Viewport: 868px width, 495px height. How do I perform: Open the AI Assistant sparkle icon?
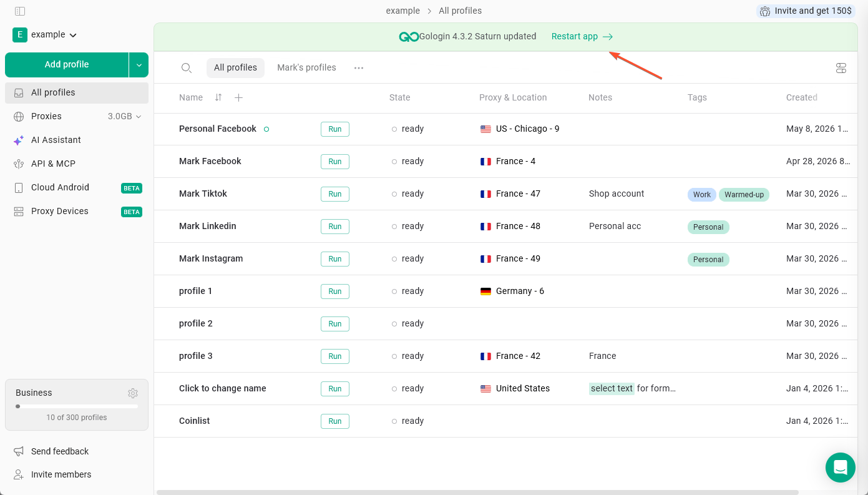pos(19,140)
